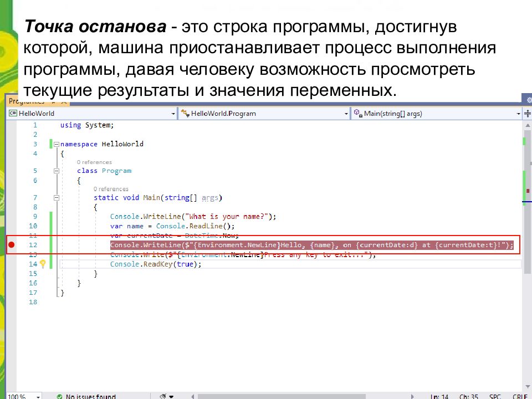Open the HelloWorld project dropdown

pyautogui.click(x=172, y=114)
